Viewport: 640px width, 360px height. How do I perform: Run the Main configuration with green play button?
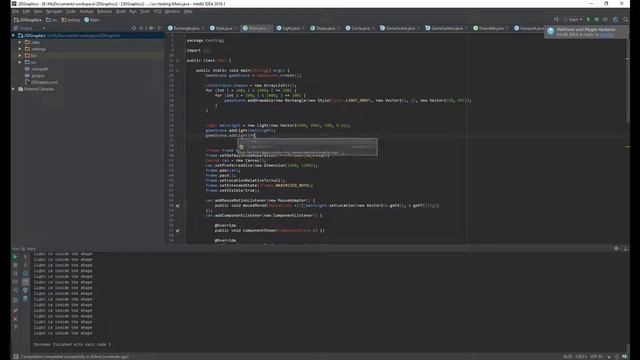(588, 19)
